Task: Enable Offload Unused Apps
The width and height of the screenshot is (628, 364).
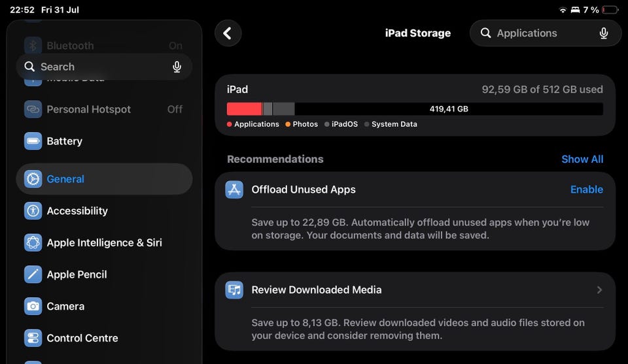Action: pos(586,190)
